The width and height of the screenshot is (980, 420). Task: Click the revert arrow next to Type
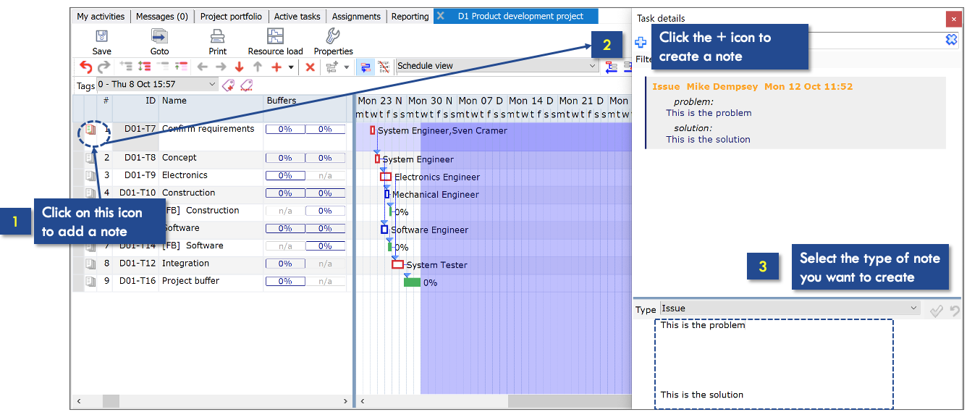(x=955, y=310)
